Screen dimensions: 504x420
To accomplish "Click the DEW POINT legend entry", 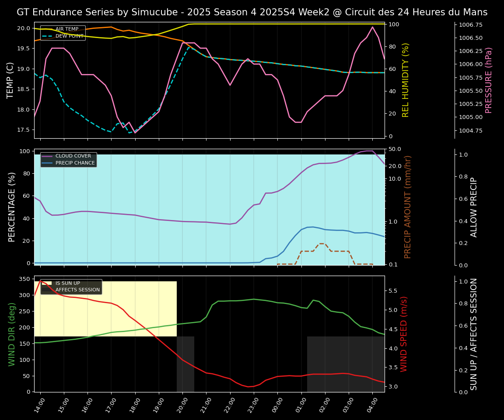I will tap(69, 36).
